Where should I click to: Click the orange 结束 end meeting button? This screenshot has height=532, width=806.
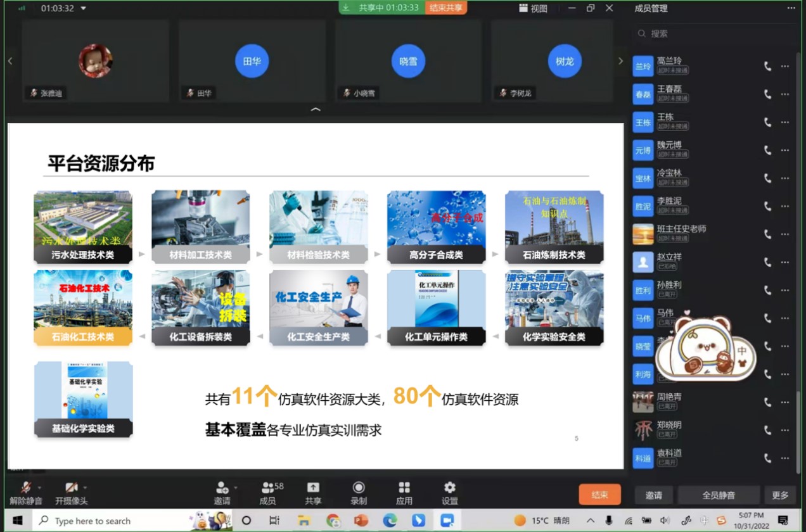pos(599,495)
